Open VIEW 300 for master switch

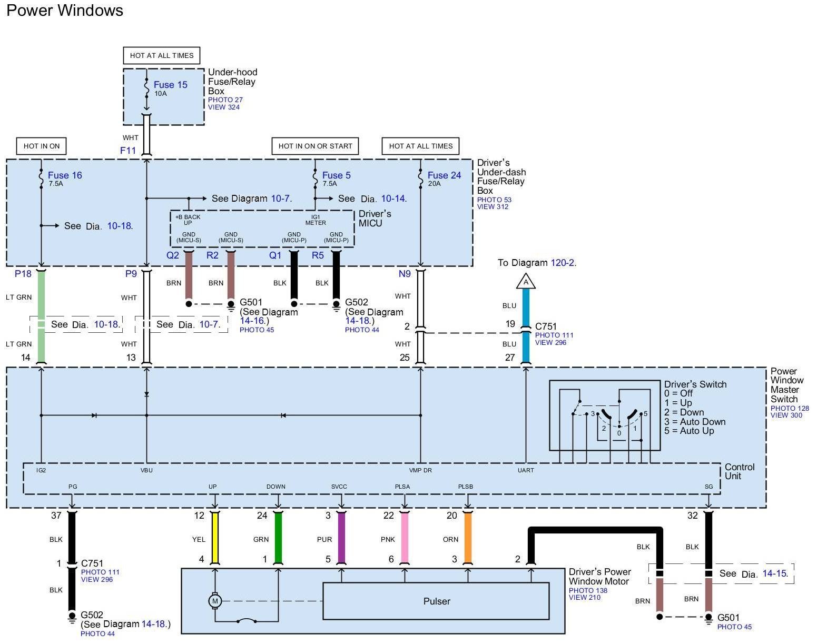coord(786,415)
